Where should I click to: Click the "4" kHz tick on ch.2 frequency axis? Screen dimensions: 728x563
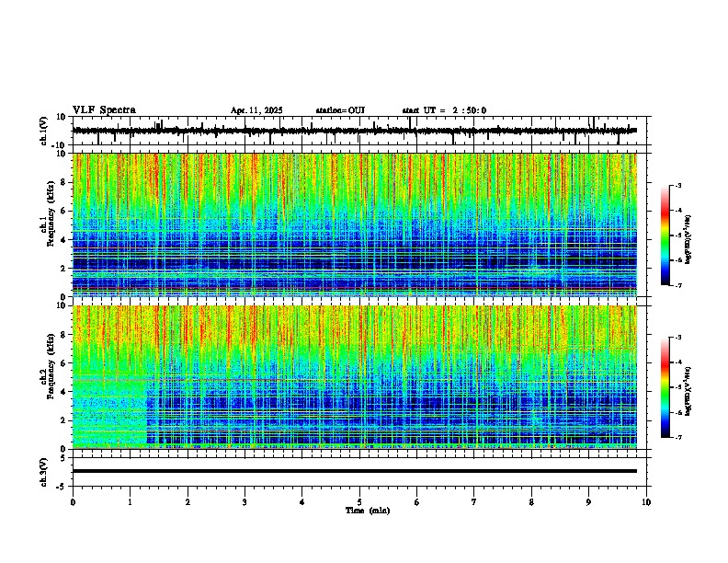click(64, 392)
